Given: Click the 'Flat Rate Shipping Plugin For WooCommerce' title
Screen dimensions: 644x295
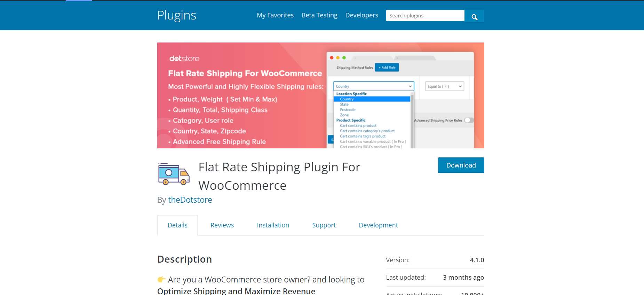Looking at the screenshot, I should coord(279,176).
